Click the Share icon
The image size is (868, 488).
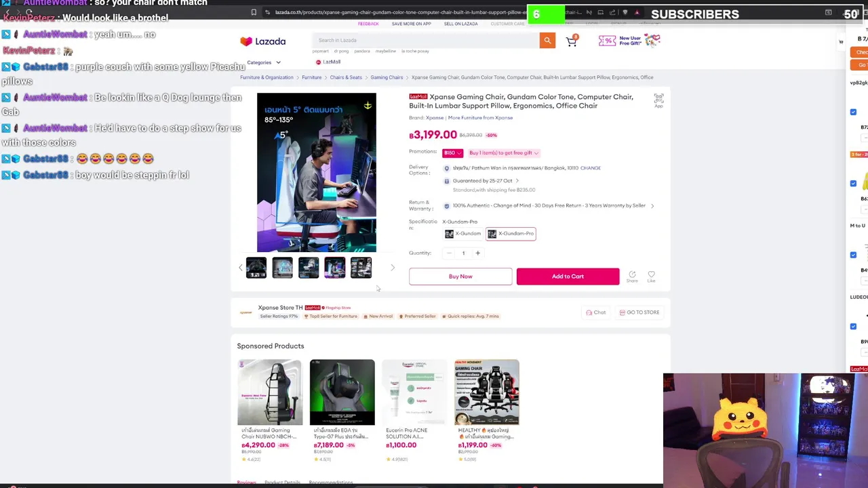[x=632, y=276]
